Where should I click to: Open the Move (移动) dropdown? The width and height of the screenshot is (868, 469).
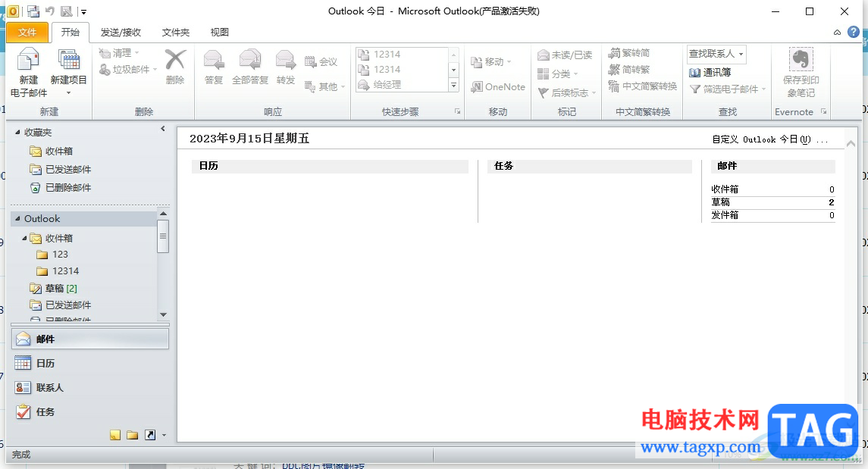pyautogui.click(x=491, y=62)
